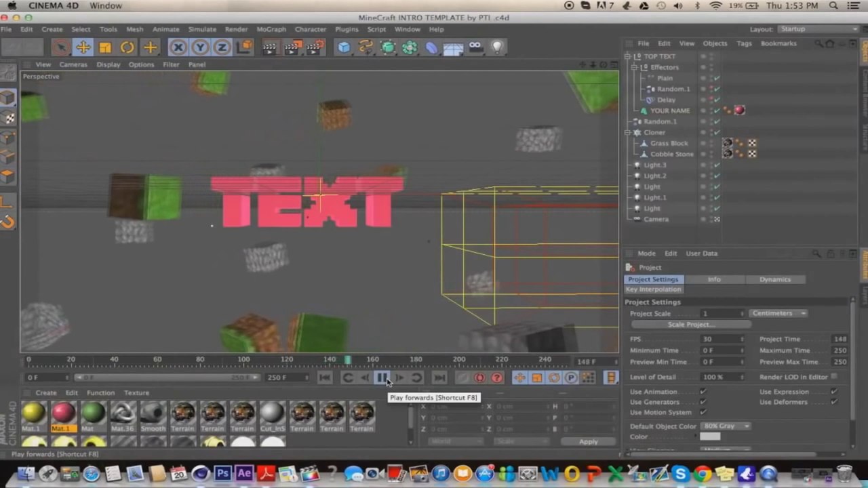The image size is (868, 488).
Task: Open the green array modeling icon
Action: point(410,47)
